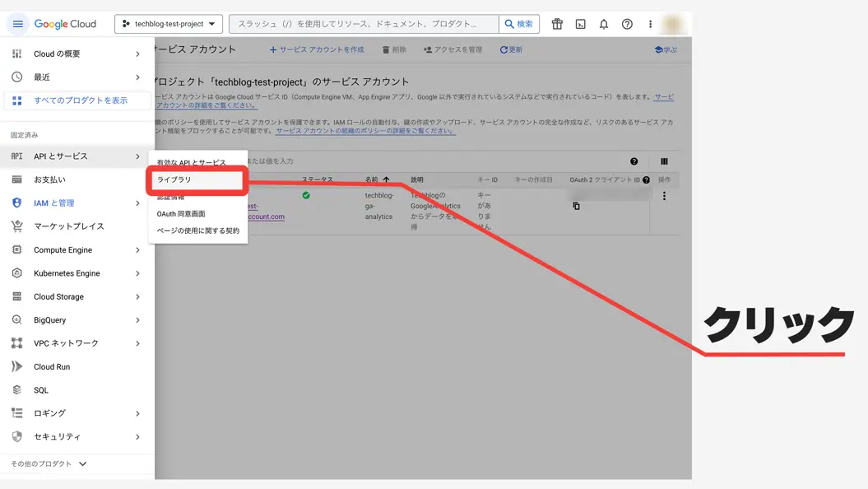Expand the ロギング submenu arrow
Viewport: 868px width, 489px height.
[x=137, y=413]
